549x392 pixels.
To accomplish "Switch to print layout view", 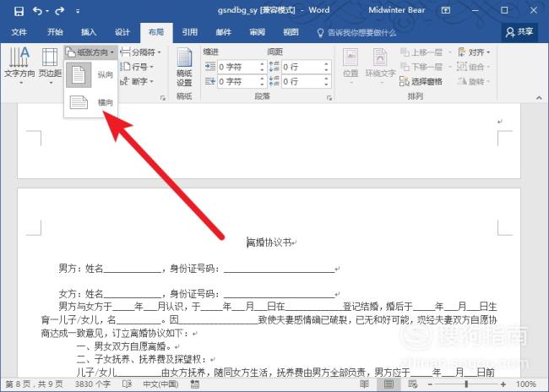I will (x=389, y=384).
